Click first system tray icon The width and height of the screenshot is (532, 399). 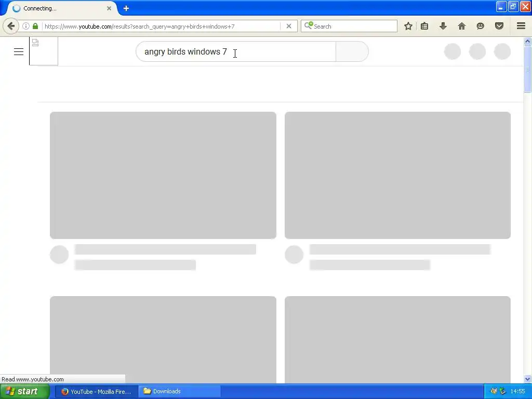[494, 391]
